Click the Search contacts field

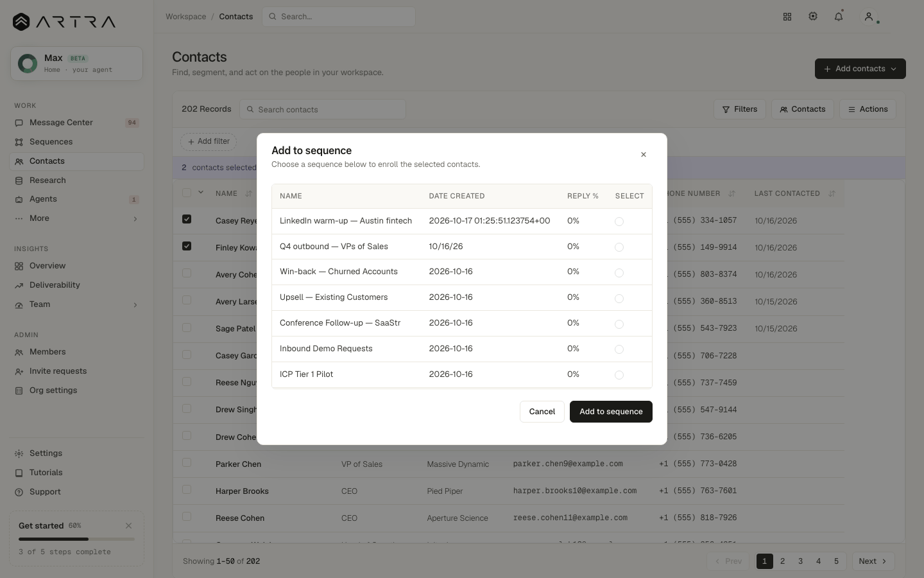click(323, 109)
